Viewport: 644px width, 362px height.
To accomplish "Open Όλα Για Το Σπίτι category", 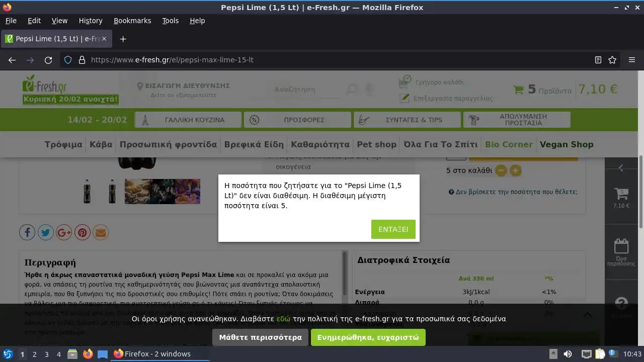I will pos(441,144).
